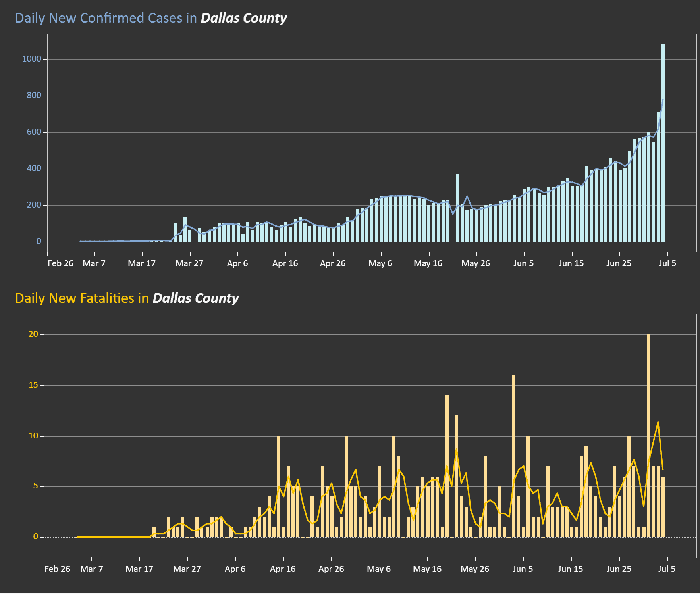This screenshot has width=700, height=594.
Task: Click the Apr 16 label on the fatalities x-axis
Action: coord(283,569)
